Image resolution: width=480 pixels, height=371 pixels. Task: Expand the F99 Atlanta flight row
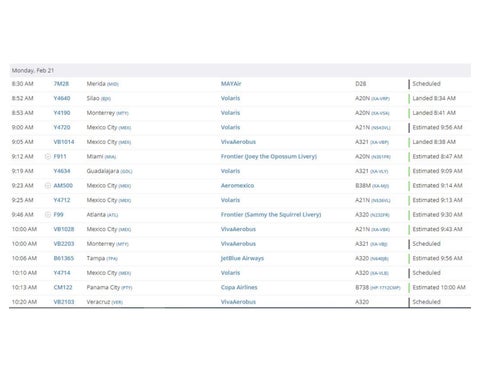coord(48,214)
